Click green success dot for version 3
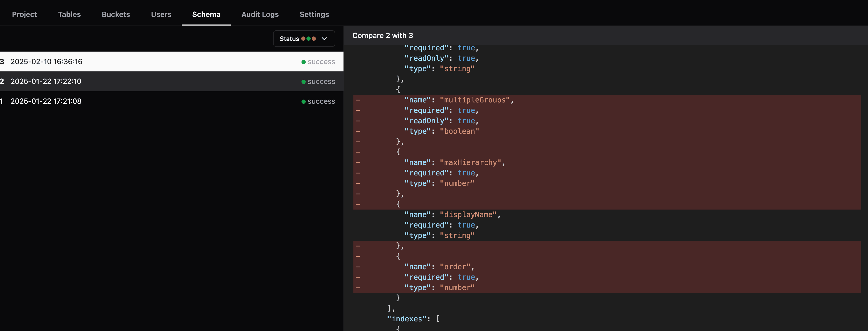 pos(303,62)
